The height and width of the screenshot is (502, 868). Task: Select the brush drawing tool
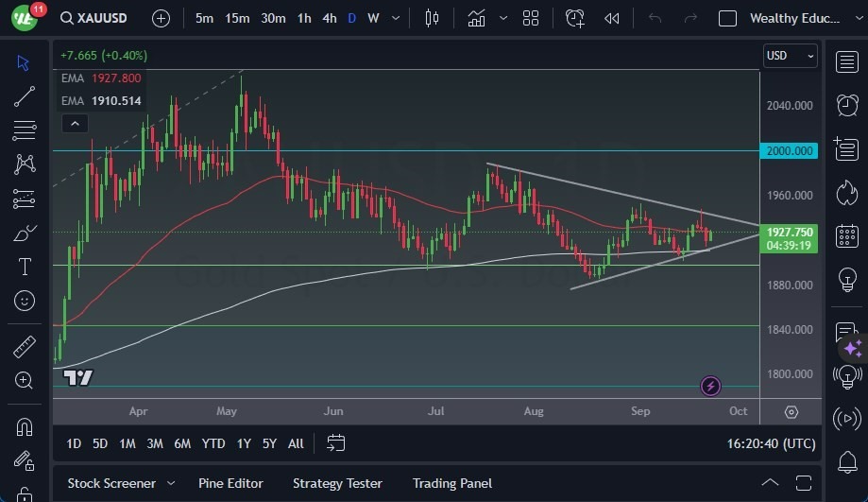(x=25, y=234)
